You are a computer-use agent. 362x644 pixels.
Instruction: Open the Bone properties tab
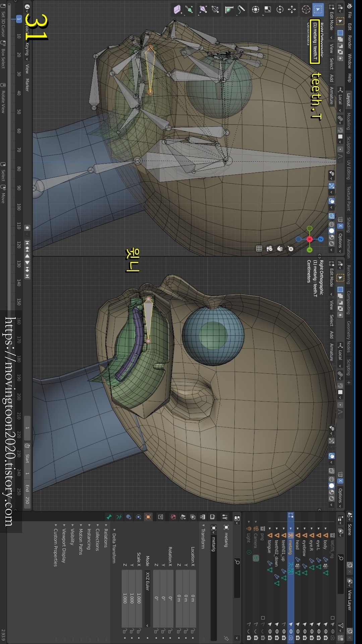pyautogui.click(x=109, y=517)
